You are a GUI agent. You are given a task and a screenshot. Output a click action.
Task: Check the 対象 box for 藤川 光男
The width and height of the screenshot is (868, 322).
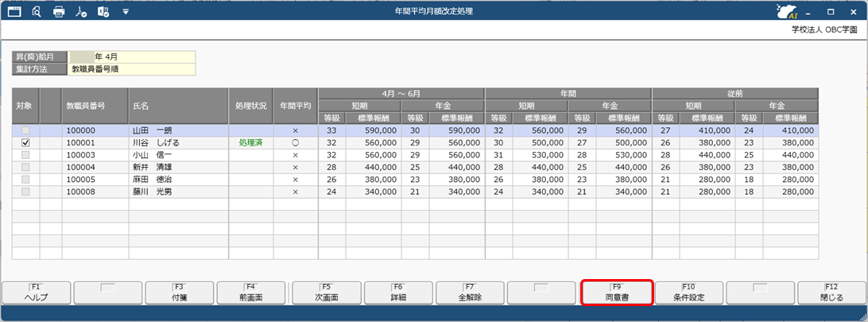pyautogui.click(x=25, y=192)
